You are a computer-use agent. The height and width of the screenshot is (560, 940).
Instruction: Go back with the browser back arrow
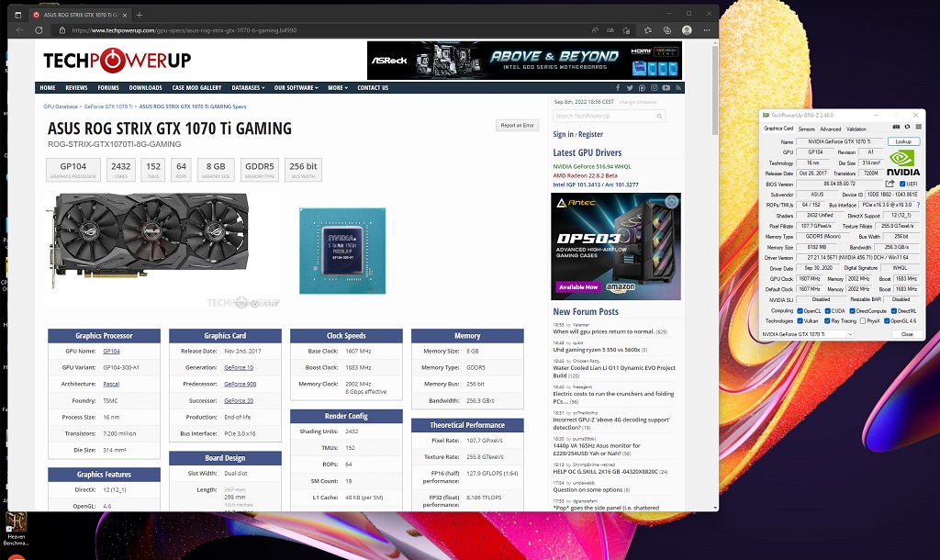click(20, 30)
